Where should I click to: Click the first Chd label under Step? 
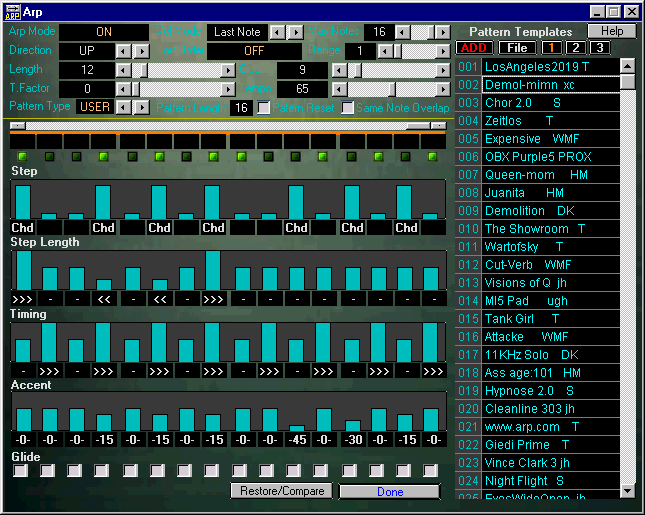22,228
